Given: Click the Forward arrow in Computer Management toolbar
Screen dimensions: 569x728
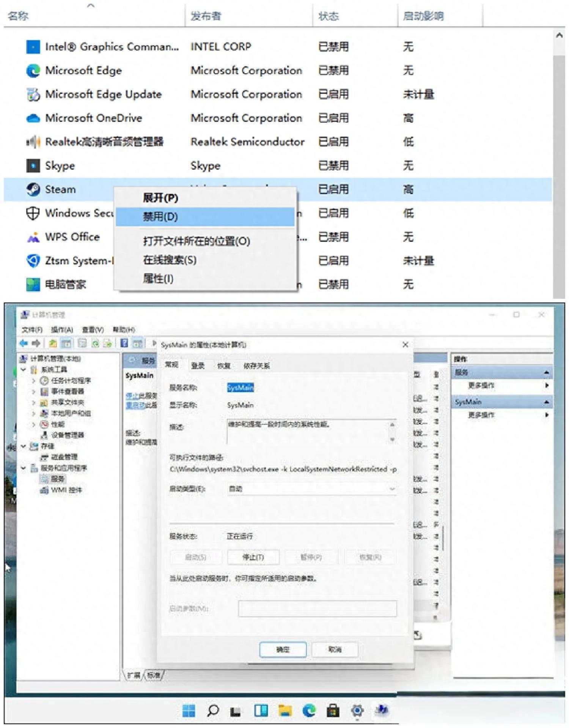Looking at the screenshot, I should (36, 344).
